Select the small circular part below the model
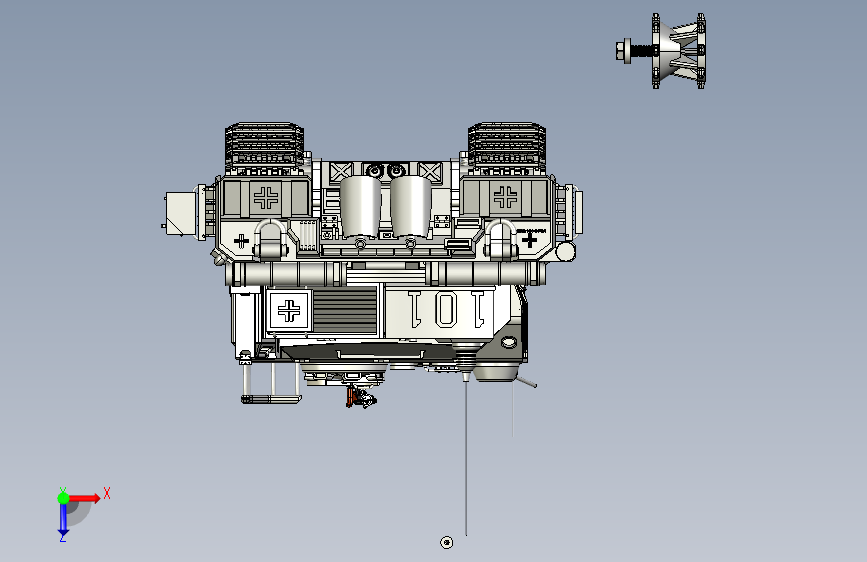 447,542
